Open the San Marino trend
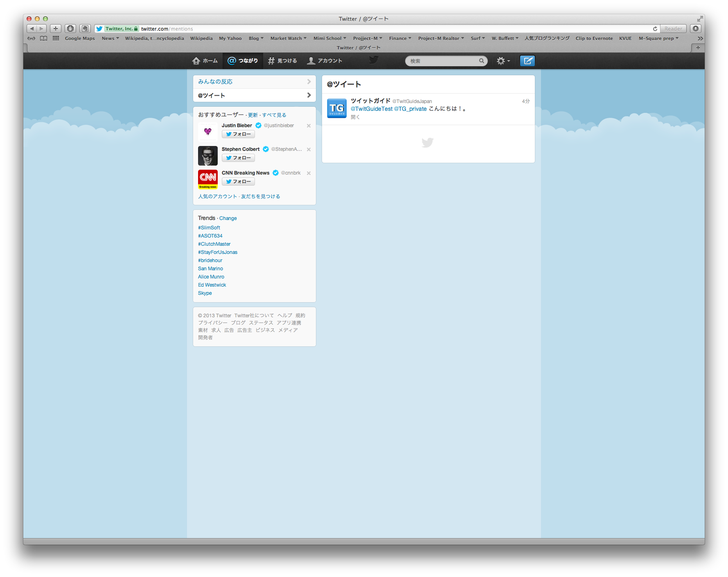The height and width of the screenshot is (577, 728). [x=210, y=269]
